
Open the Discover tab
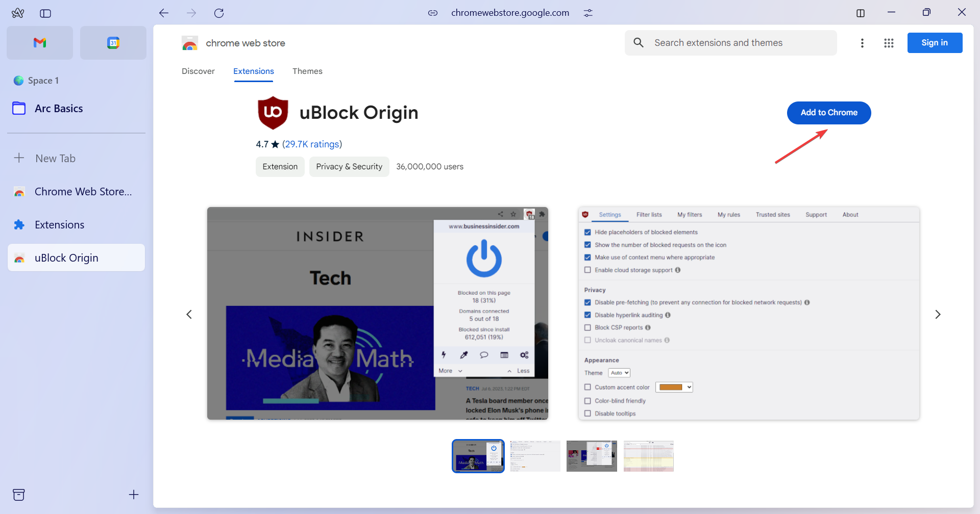point(198,71)
